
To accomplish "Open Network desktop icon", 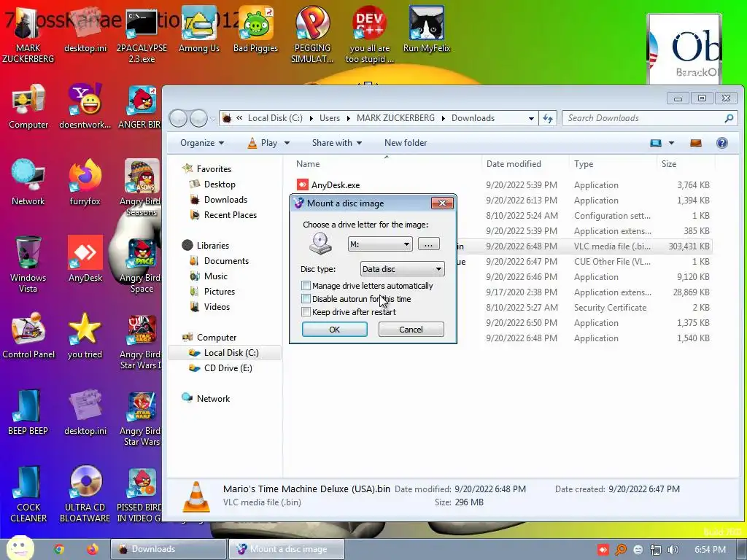I will coord(28,182).
